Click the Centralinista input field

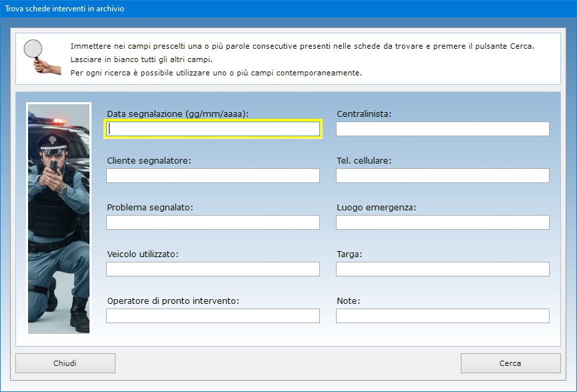click(x=442, y=129)
